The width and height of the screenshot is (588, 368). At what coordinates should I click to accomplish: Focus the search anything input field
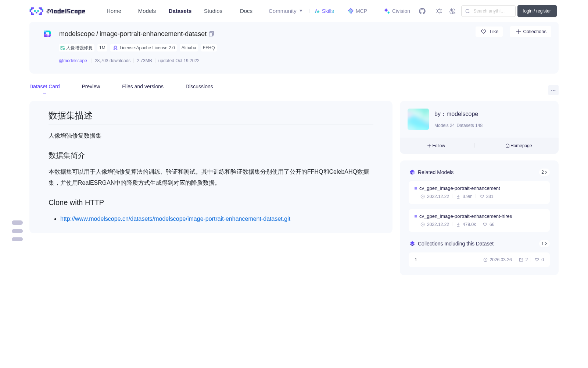coord(488,11)
